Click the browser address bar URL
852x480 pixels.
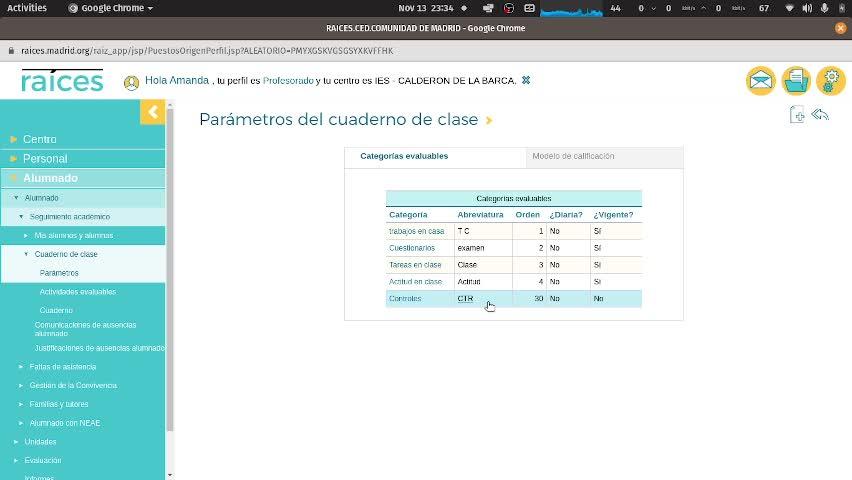tap(207, 51)
